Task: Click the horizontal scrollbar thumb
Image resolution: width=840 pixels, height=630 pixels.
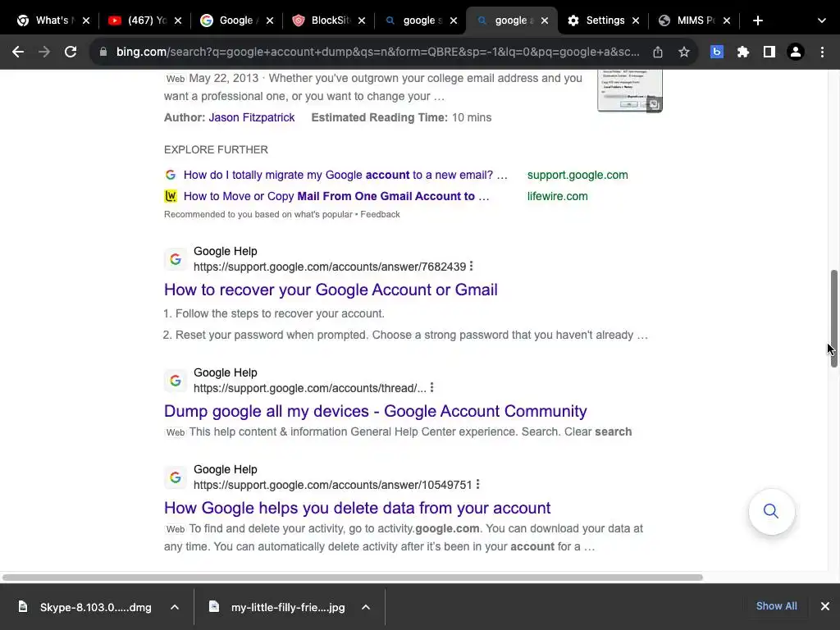Action: coord(352,577)
